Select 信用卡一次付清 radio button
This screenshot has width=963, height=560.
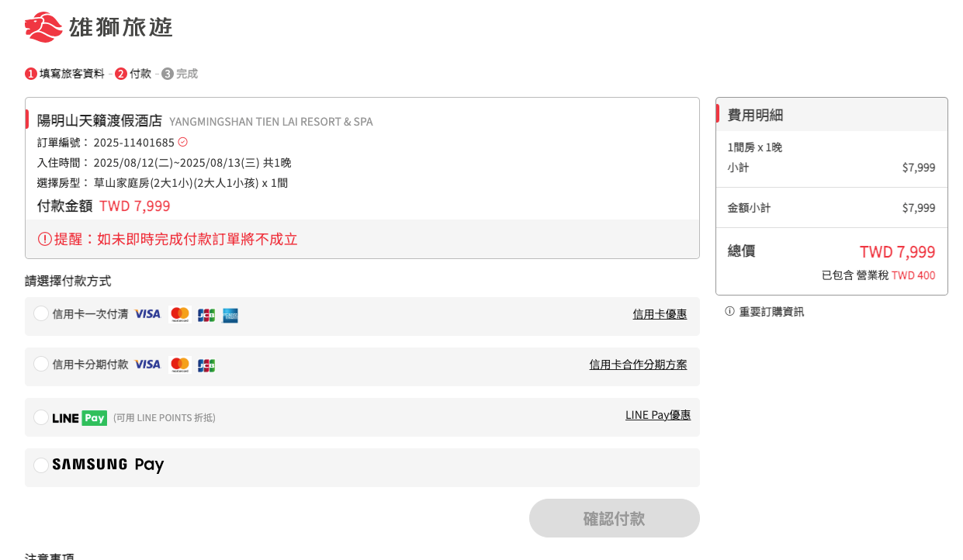point(41,313)
